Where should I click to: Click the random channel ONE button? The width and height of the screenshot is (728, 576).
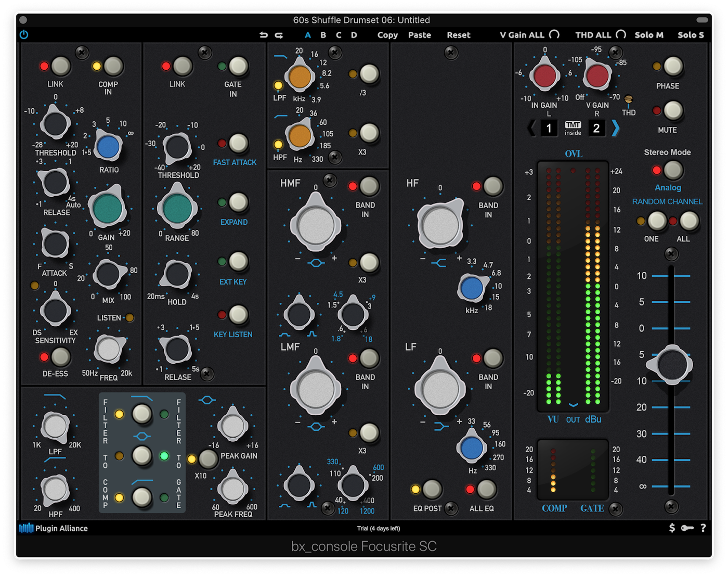pos(656,221)
